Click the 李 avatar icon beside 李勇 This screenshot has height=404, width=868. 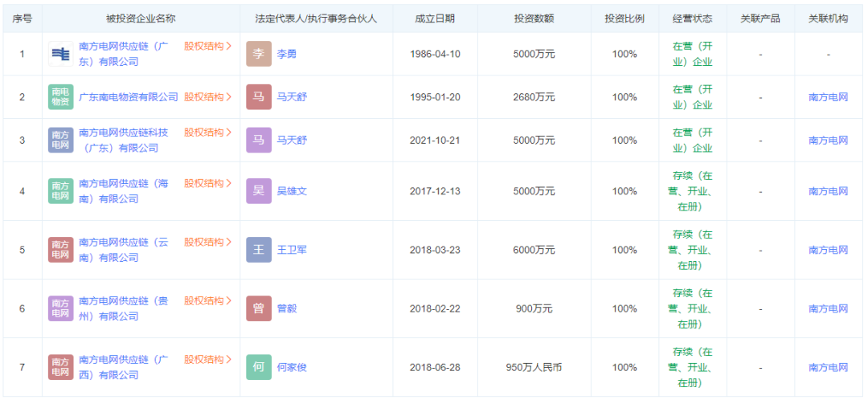click(x=258, y=54)
